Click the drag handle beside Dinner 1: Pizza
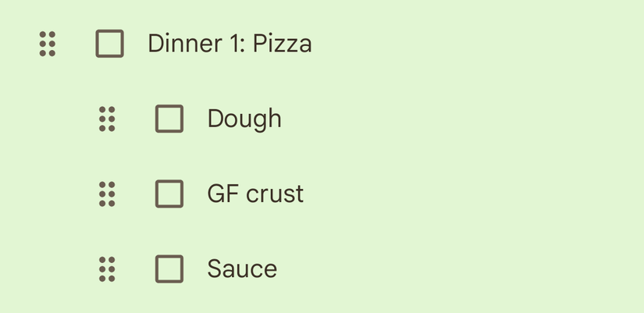The height and width of the screenshot is (313, 644). click(48, 44)
